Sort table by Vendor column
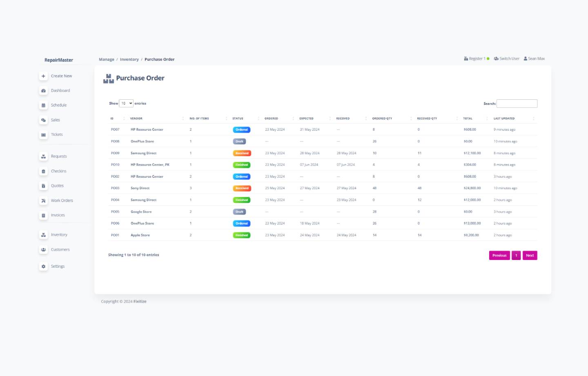Viewport: 588px width, 376px height. [136, 119]
